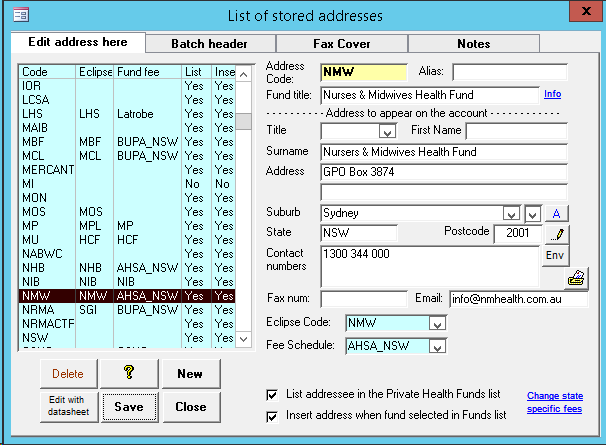The width and height of the screenshot is (606, 445).
Task: Select the NRMACTF row in the list
Action: 127,324
